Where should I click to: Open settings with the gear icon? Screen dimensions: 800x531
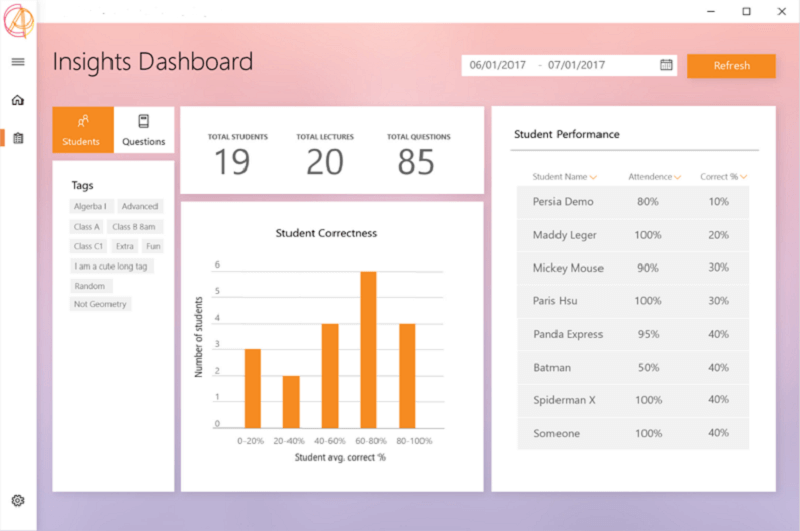[18, 500]
